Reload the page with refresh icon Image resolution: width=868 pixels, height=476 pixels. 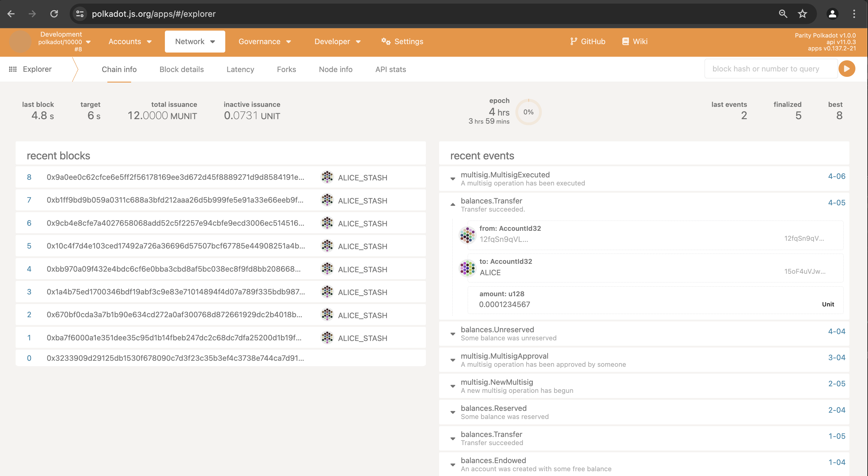click(x=54, y=14)
